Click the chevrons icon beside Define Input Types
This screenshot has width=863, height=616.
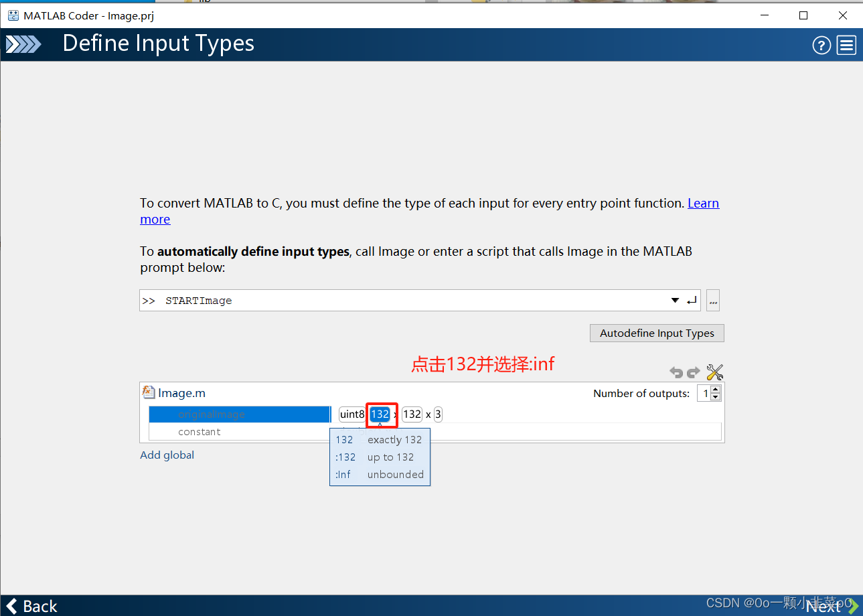pos(23,44)
